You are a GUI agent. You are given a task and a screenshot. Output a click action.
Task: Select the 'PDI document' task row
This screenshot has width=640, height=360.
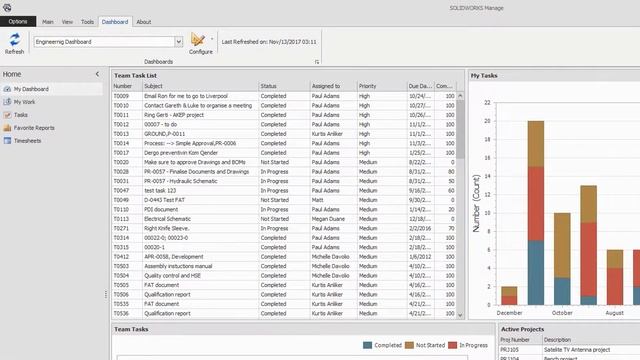pos(284,209)
